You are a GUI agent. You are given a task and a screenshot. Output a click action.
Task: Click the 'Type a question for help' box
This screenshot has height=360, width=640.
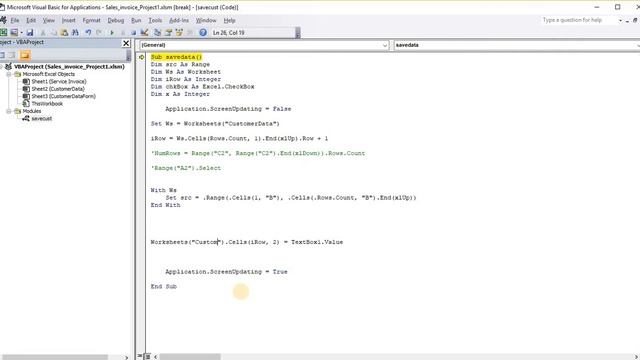coord(579,20)
